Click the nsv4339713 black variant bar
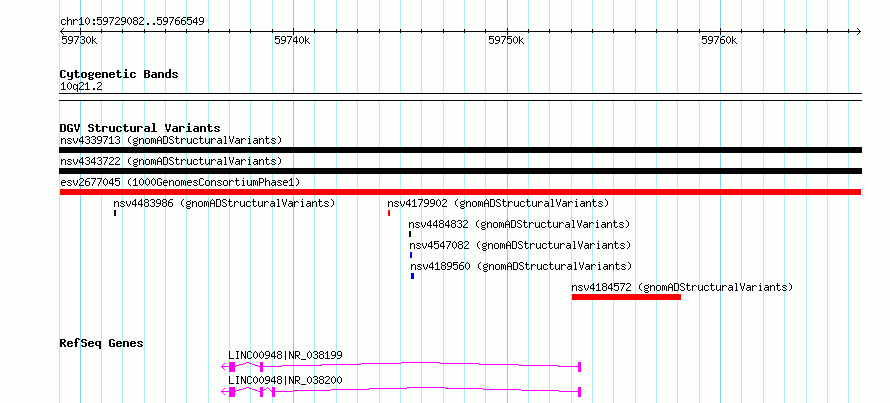Image resolution: width=890 pixels, height=403 pixels. pos(460,150)
